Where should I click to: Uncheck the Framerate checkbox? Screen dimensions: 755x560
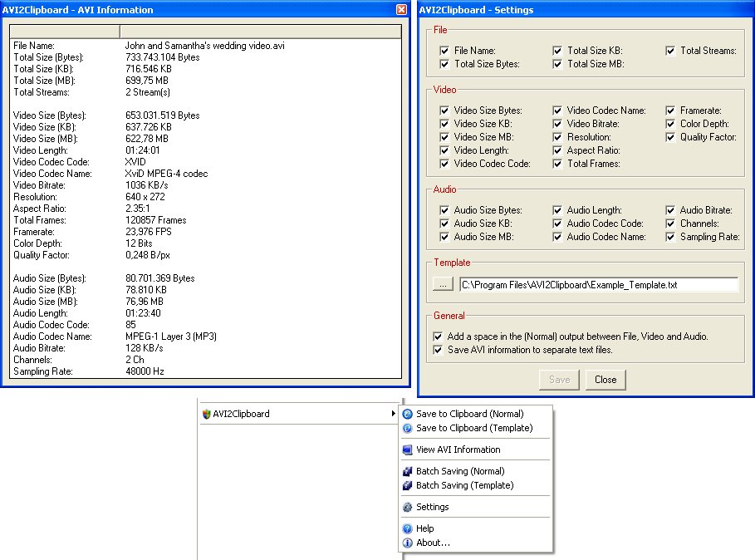[670, 111]
